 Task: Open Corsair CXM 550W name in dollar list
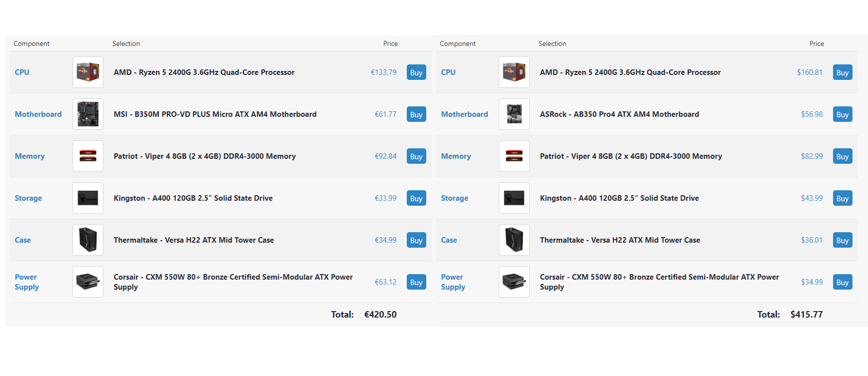tap(660, 282)
